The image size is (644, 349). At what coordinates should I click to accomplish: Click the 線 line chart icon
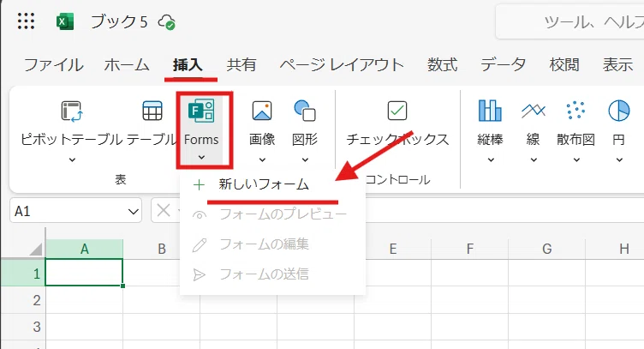click(x=534, y=111)
